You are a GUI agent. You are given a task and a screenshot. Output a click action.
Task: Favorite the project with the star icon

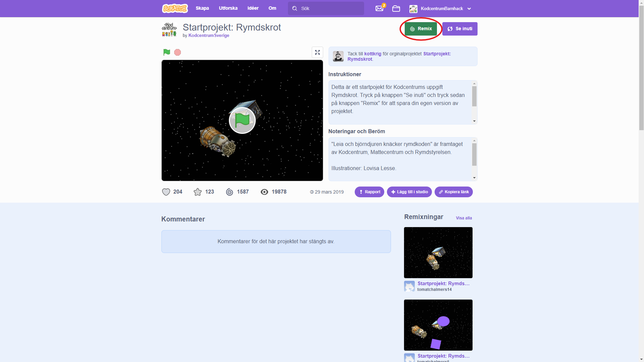click(198, 192)
